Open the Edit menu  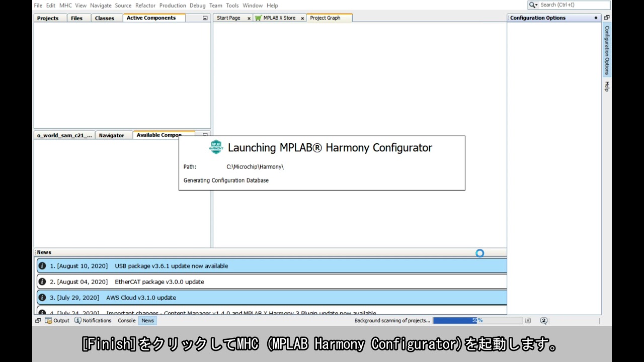click(x=51, y=6)
